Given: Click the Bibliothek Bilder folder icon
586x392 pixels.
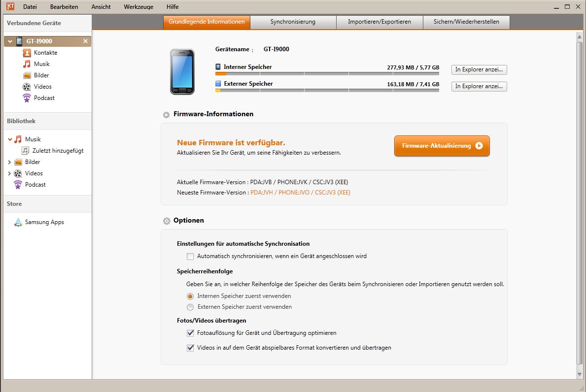Looking at the screenshot, I should (x=18, y=162).
